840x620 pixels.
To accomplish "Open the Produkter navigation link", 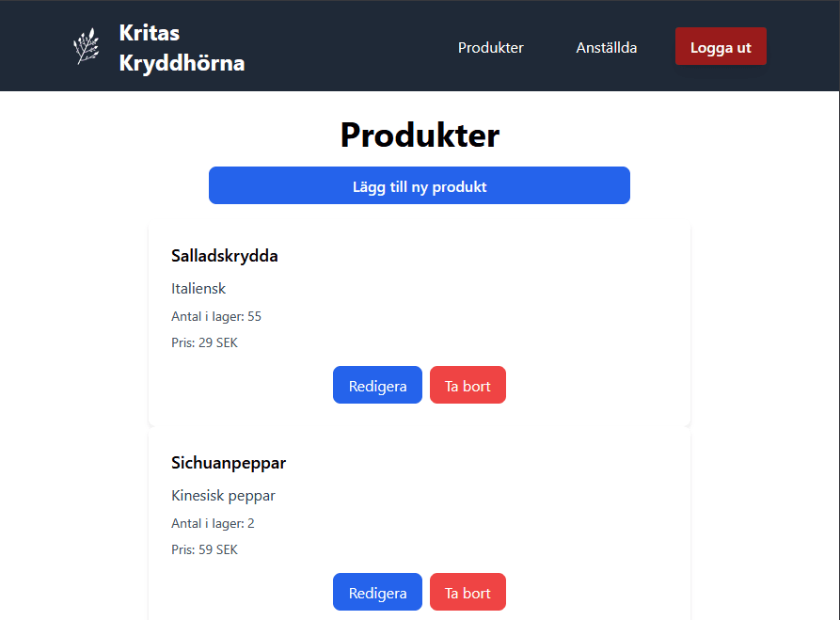I will (490, 47).
